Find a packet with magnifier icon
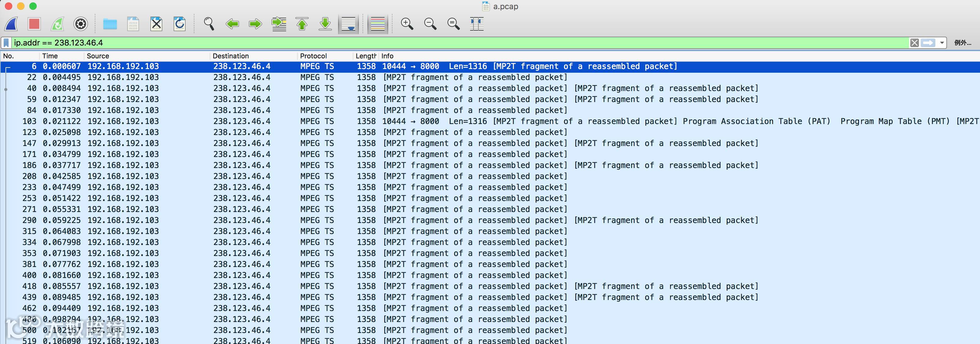This screenshot has width=980, height=344. tap(209, 24)
